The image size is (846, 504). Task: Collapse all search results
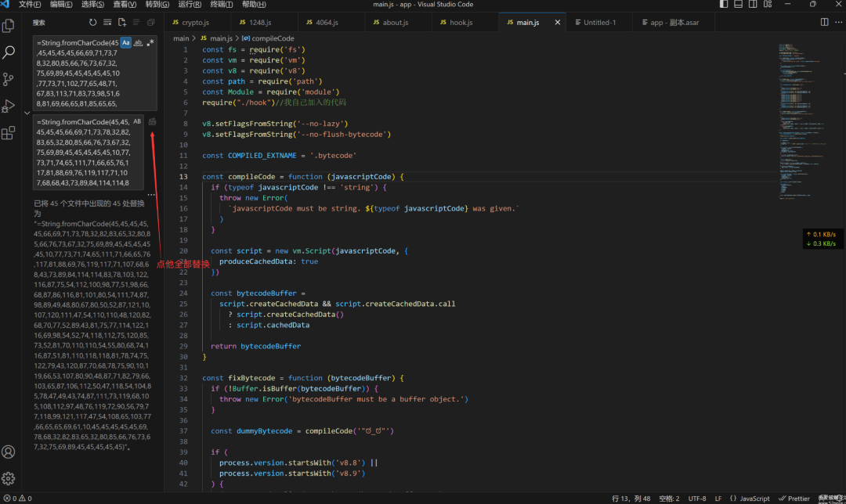click(150, 23)
